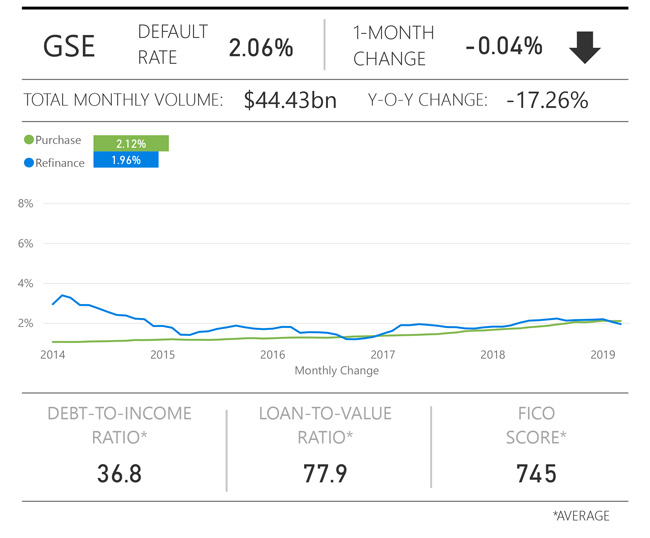The image size is (650, 538).
Task: Click the Monthly Change axis title
Action: pyautogui.click(x=336, y=371)
